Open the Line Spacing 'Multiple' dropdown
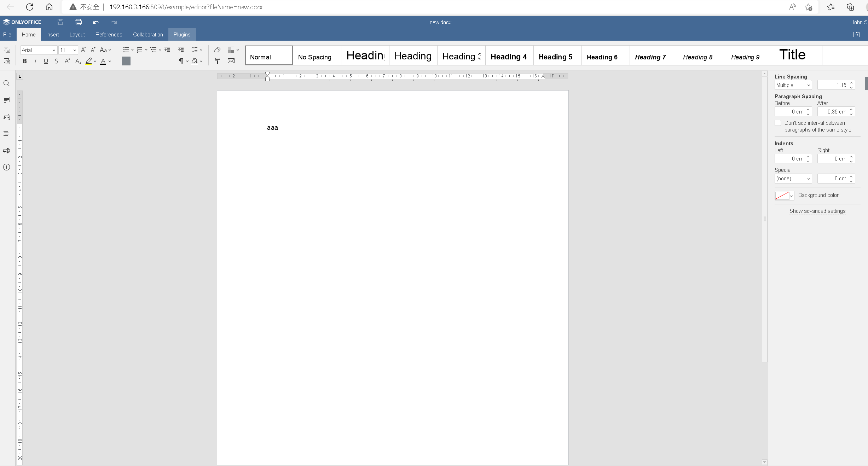Viewport: 868px width, 466px height. 793,85
